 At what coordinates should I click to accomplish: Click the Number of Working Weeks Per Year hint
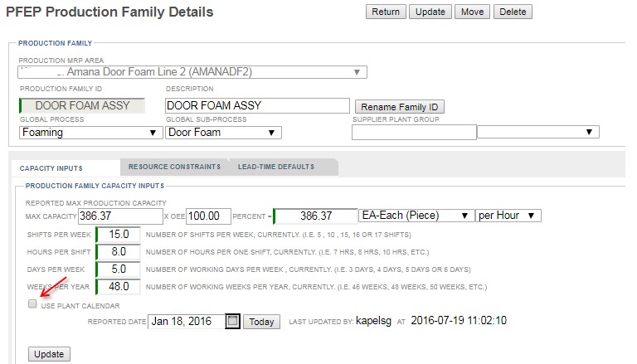[316, 287]
